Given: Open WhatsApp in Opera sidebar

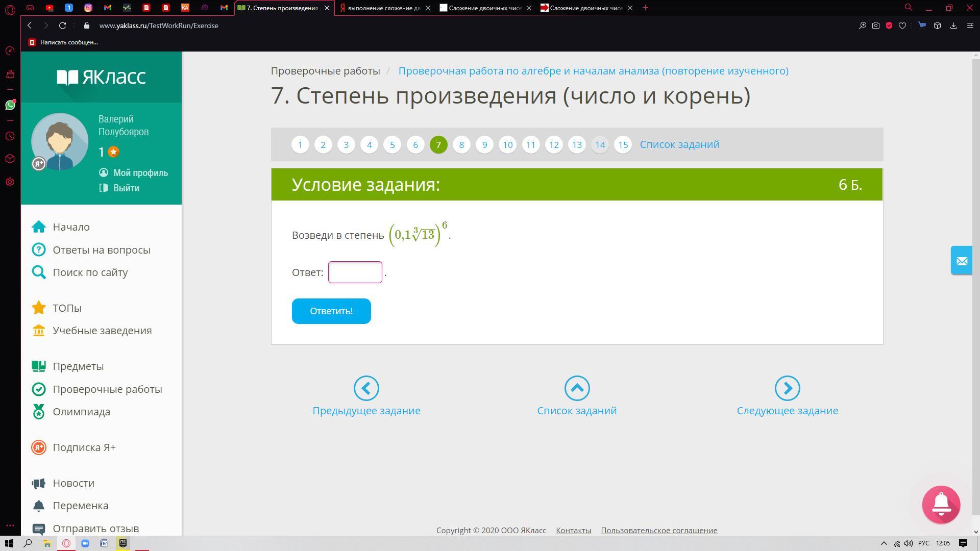Looking at the screenshot, I should point(10,105).
